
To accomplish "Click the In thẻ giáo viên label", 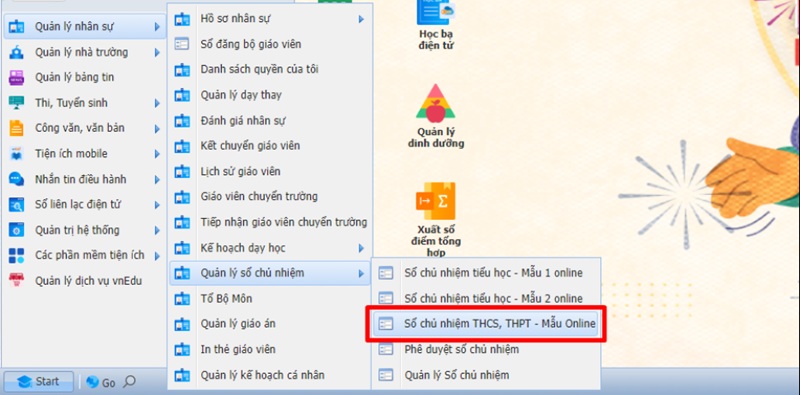I will [238, 350].
